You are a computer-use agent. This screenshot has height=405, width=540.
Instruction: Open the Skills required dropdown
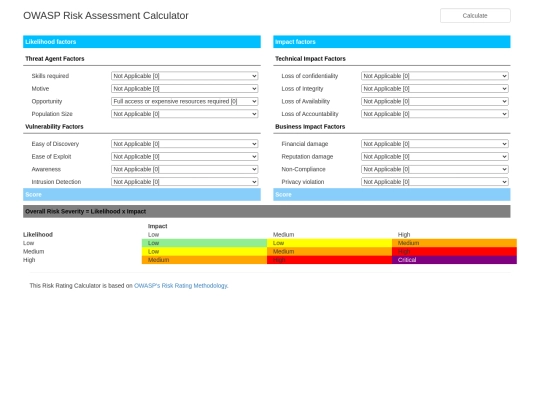(x=184, y=76)
